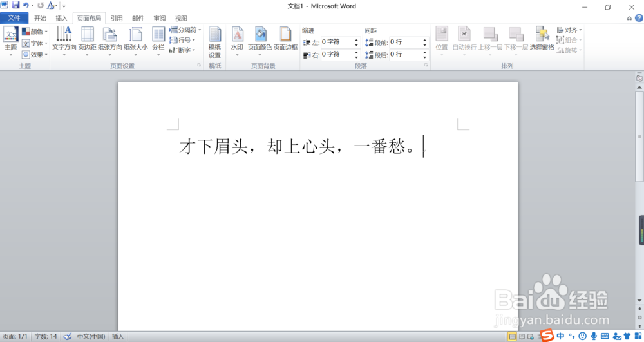Switch to the 插入 Insert tab

coord(61,18)
